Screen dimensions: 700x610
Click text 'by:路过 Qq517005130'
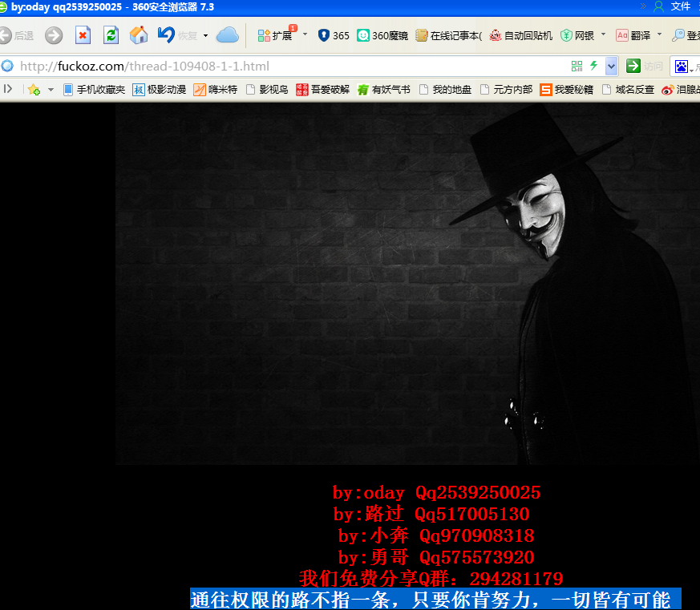click(x=431, y=514)
